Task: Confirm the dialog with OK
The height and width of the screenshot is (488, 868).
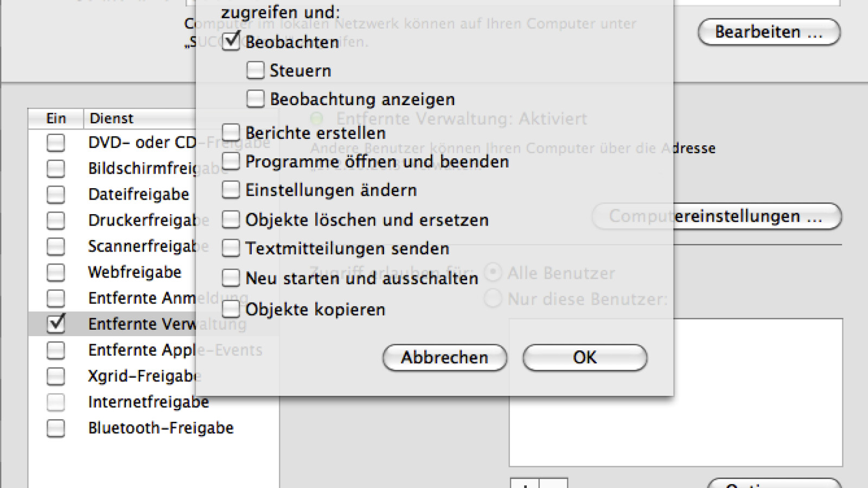Action: pos(585,358)
